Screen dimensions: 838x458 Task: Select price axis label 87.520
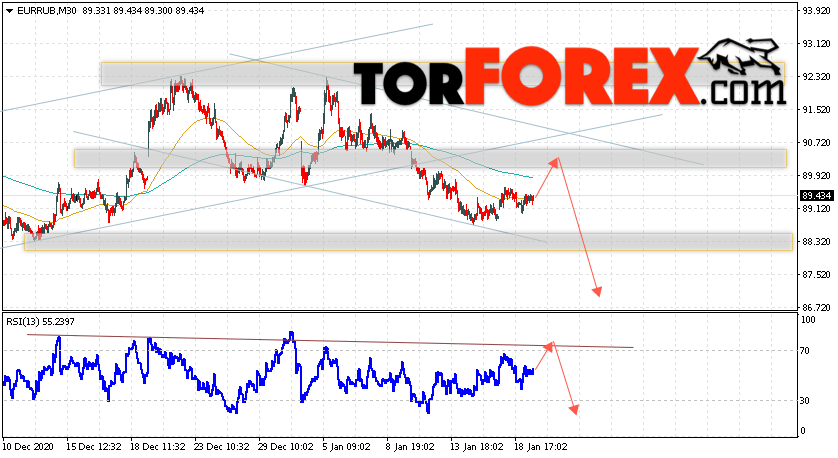click(x=817, y=275)
